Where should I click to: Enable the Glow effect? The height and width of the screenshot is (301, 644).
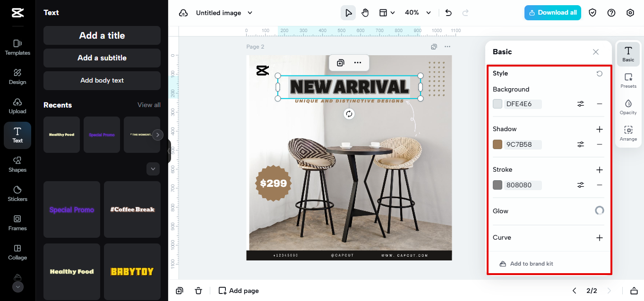[x=599, y=210]
